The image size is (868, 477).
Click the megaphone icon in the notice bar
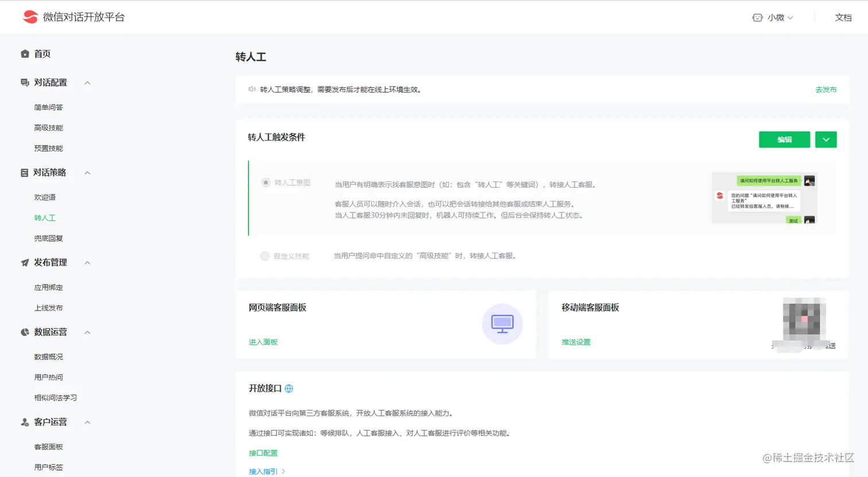point(252,90)
